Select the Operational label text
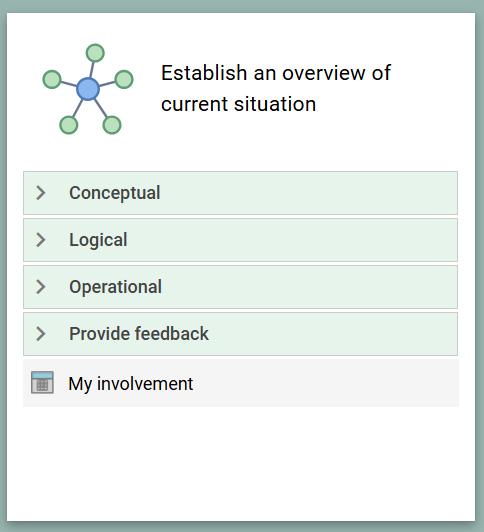484x532 pixels. (x=116, y=287)
